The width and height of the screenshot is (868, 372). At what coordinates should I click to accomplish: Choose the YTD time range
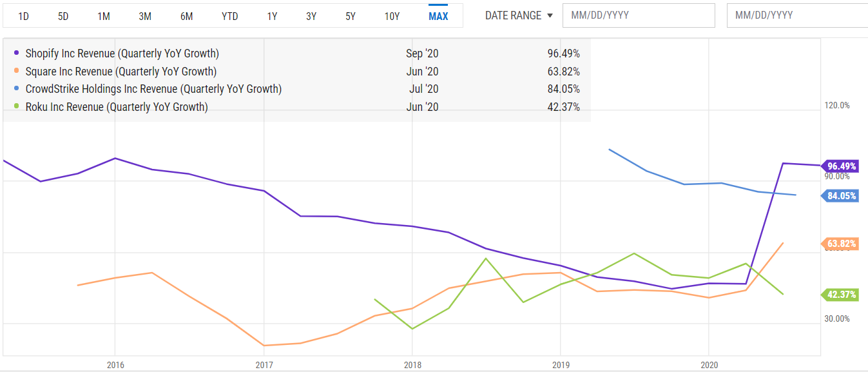[229, 16]
